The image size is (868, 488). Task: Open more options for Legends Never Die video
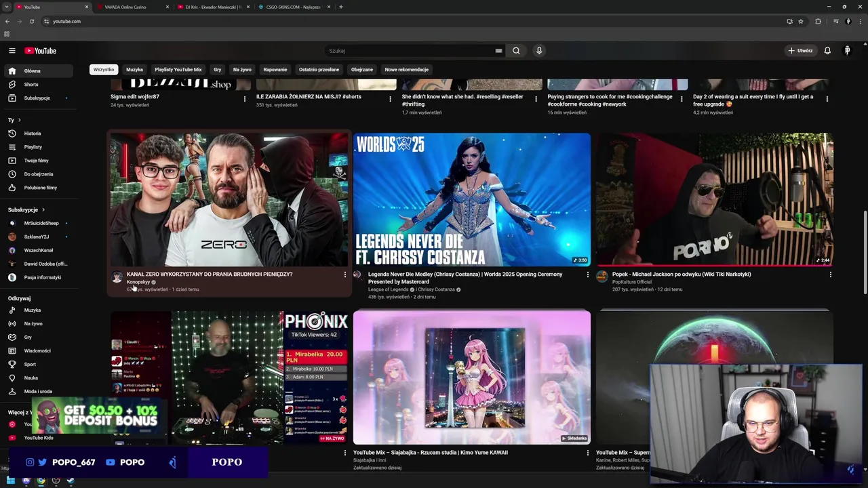coord(587,274)
